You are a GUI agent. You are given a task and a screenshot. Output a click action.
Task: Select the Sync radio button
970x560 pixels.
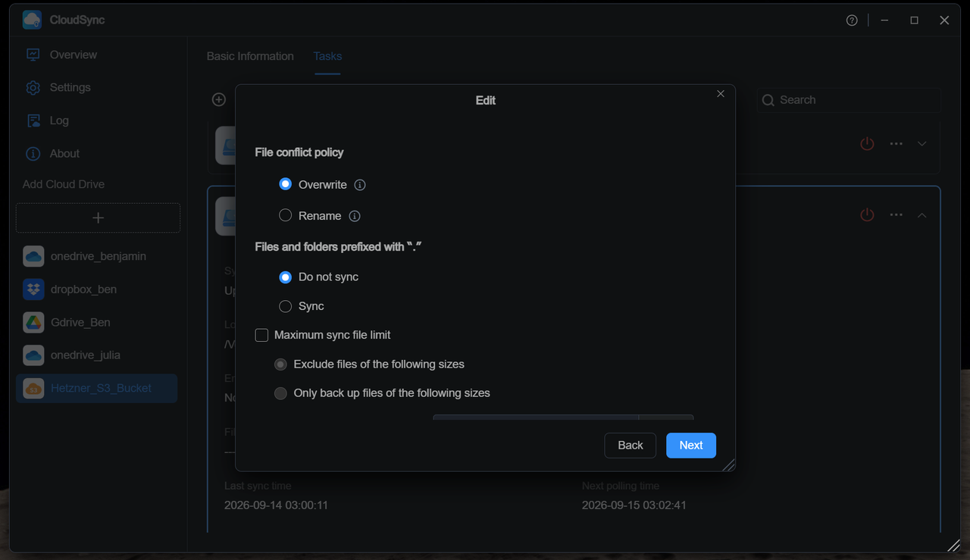pyautogui.click(x=286, y=306)
